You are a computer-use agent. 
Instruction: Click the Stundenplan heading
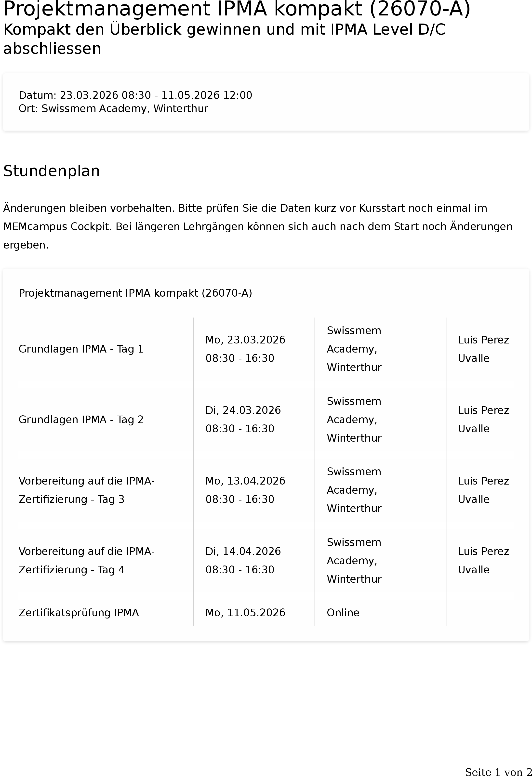coord(52,171)
